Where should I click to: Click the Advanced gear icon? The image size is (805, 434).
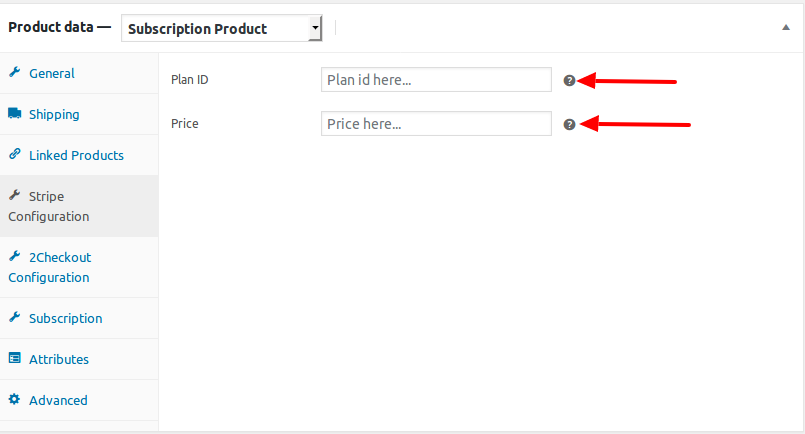point(14,399)
